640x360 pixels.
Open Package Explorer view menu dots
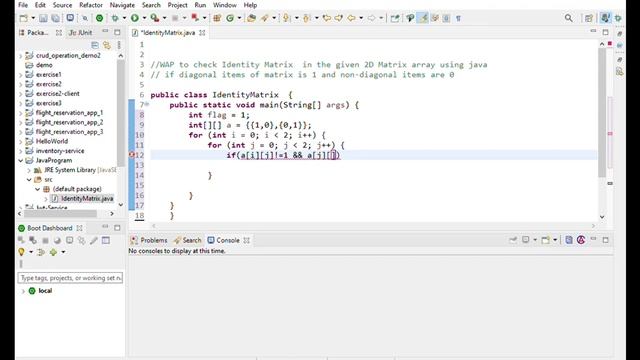click(x=119, y=45)
